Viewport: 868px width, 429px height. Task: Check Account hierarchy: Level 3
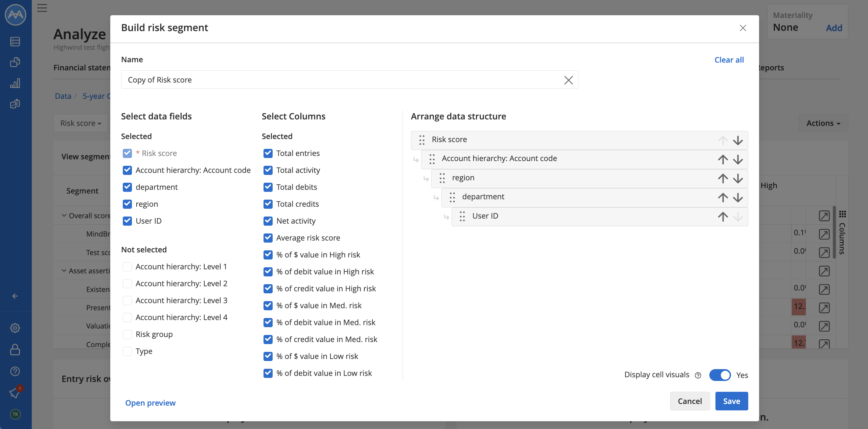tap(127, 300)
